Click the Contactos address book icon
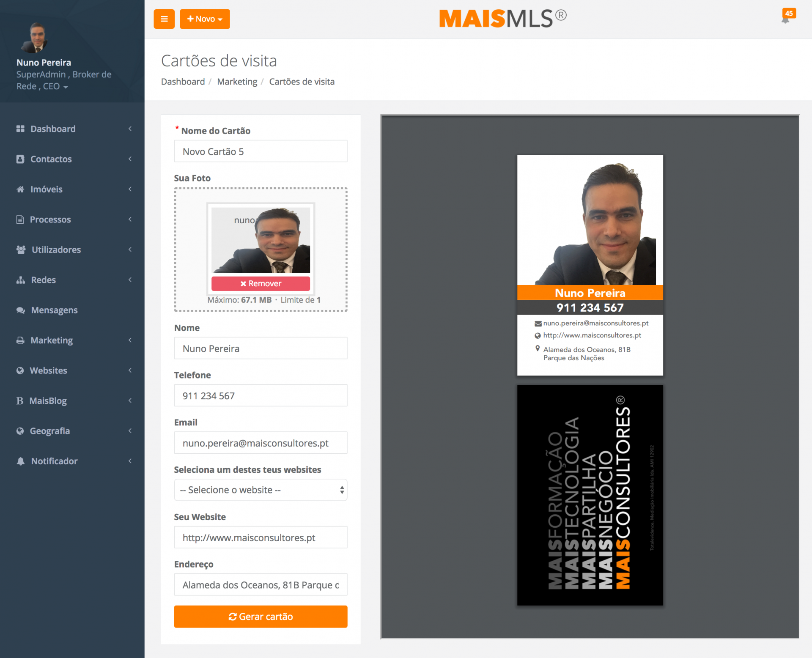The height and width of the screenshot is (658, 812). click(20, 159)
